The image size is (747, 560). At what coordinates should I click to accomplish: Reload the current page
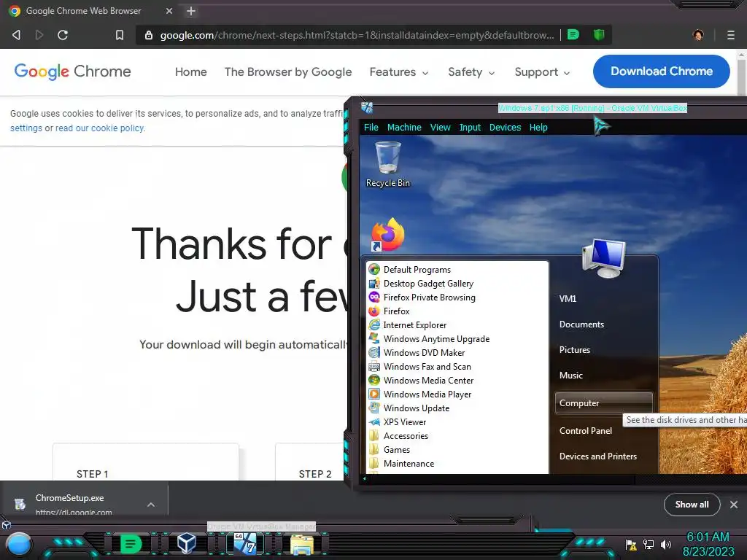63,35
